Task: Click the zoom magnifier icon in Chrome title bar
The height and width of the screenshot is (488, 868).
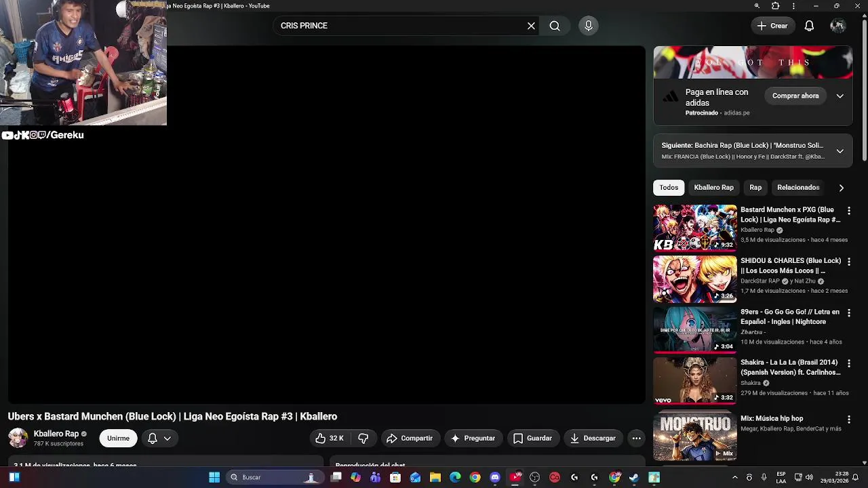Action: click(757, 6)
